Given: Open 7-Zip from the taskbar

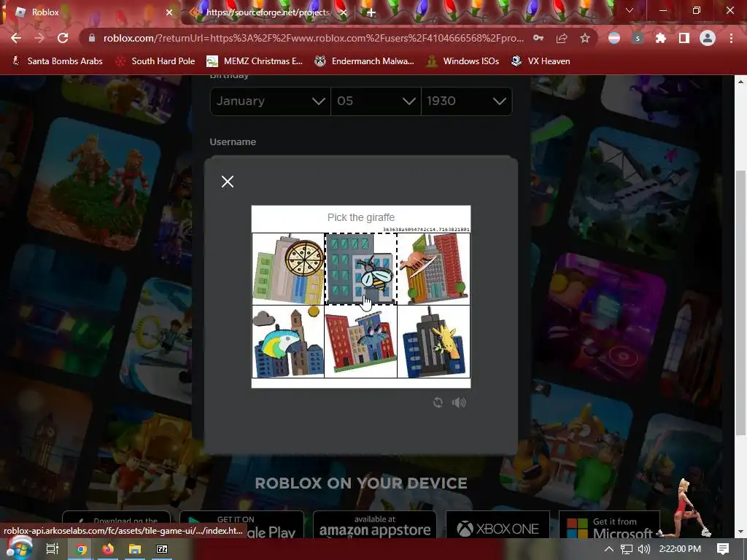Looking at the screenshot, I should [162, 549].
